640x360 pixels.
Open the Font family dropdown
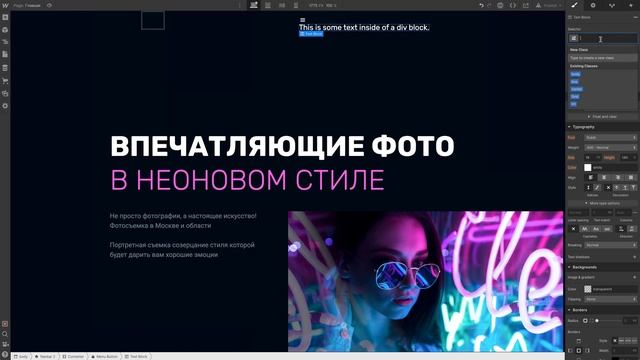(610, 138)
